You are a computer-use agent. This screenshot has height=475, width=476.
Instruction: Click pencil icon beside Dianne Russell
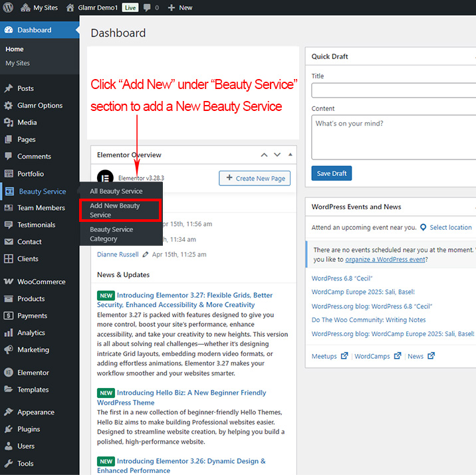[146, 254]
